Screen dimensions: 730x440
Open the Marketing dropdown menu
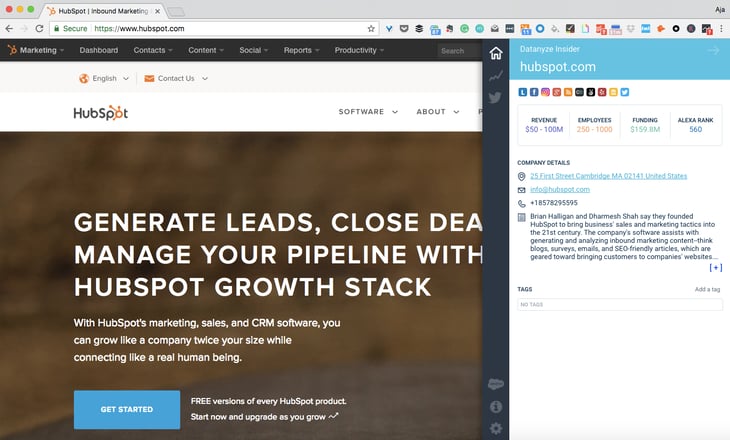click(36, 50)
